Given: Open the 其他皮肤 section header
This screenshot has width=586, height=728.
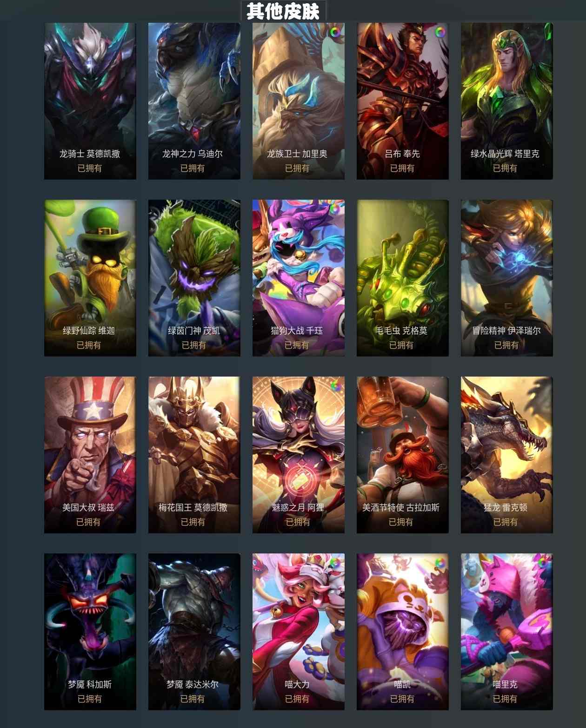Looking at the screenshot, I should click(x=283, y=11).
